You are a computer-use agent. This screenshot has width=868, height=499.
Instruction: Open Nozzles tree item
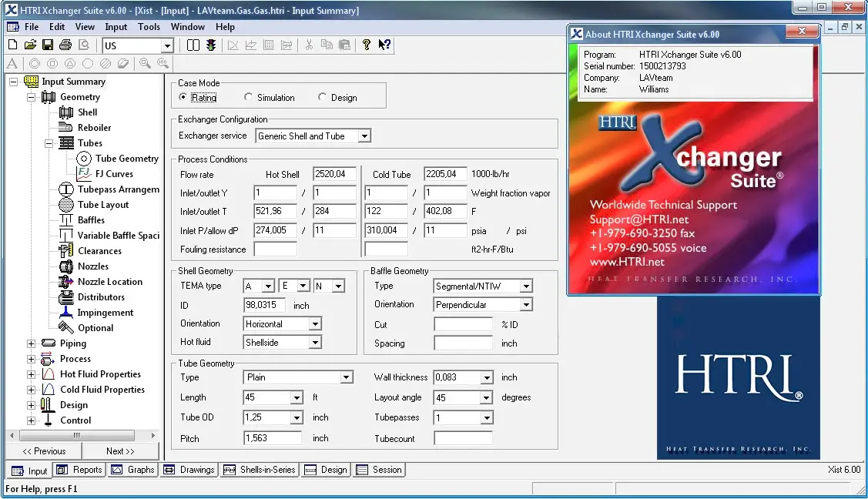(x=93, y=266)
